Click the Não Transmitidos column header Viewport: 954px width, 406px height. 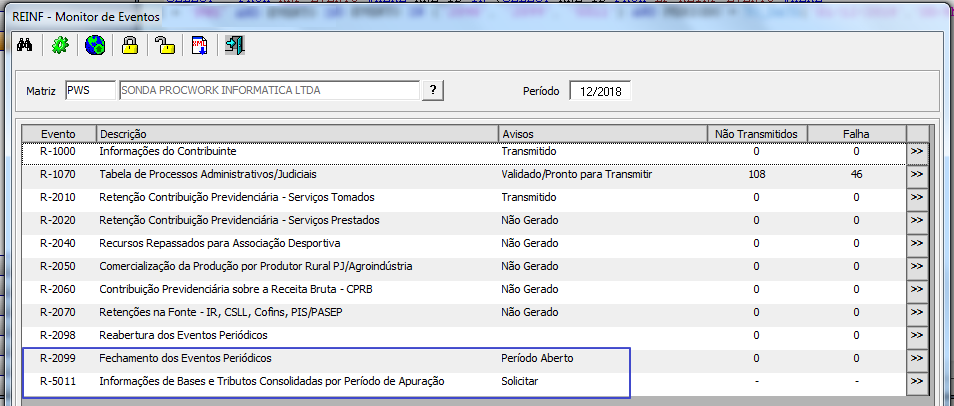(756, 134)
